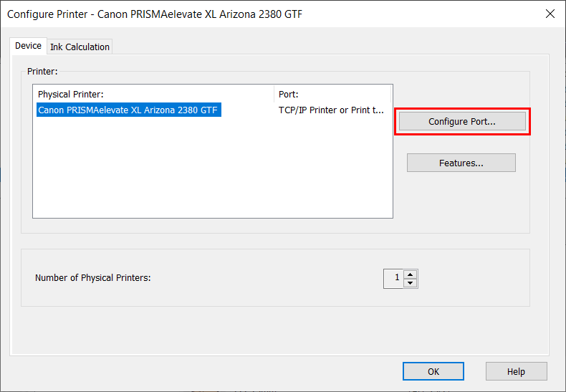Decrease number of physical printers

tap(410, 283)
